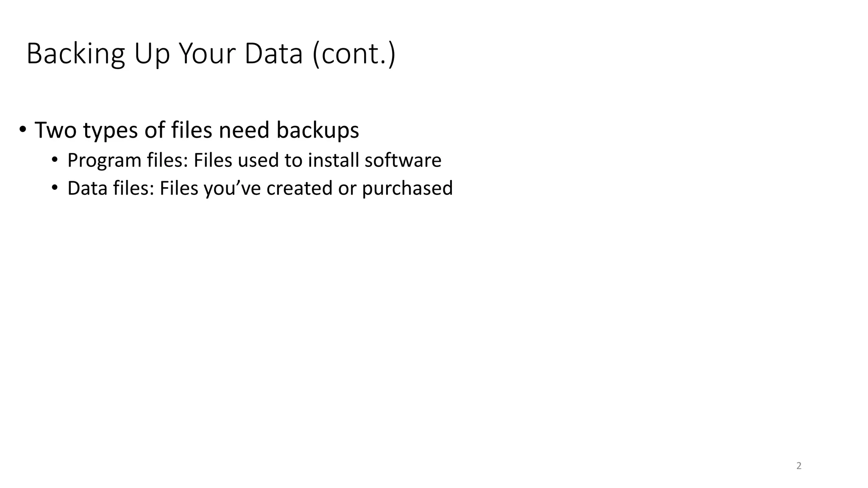Select the word "(cont.)" in the title

coord(354,54)
